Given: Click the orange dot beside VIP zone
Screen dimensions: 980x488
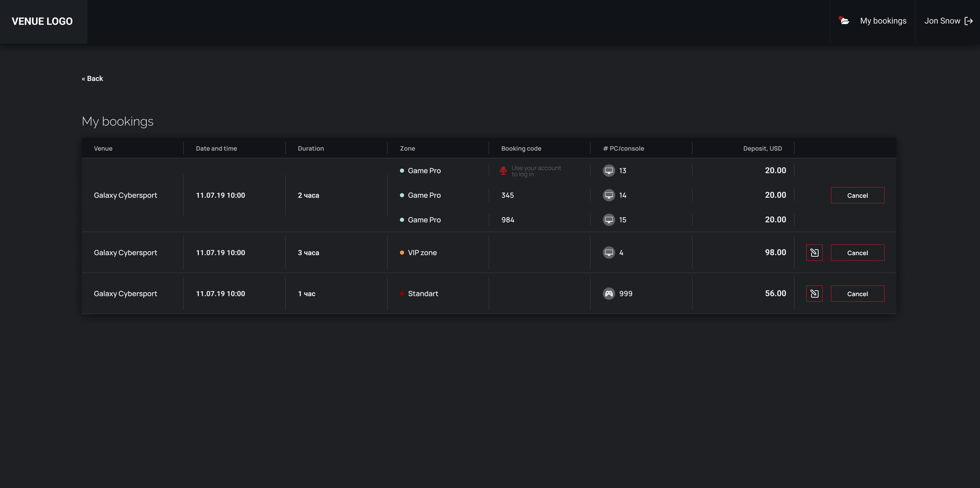Looking at the screenshot, I should point(402,253).
